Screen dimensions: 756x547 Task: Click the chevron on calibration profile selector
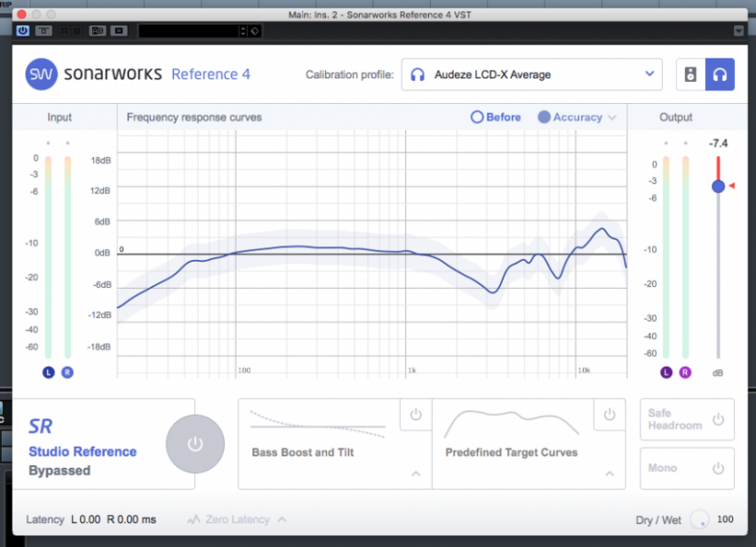tap(649, 74)
